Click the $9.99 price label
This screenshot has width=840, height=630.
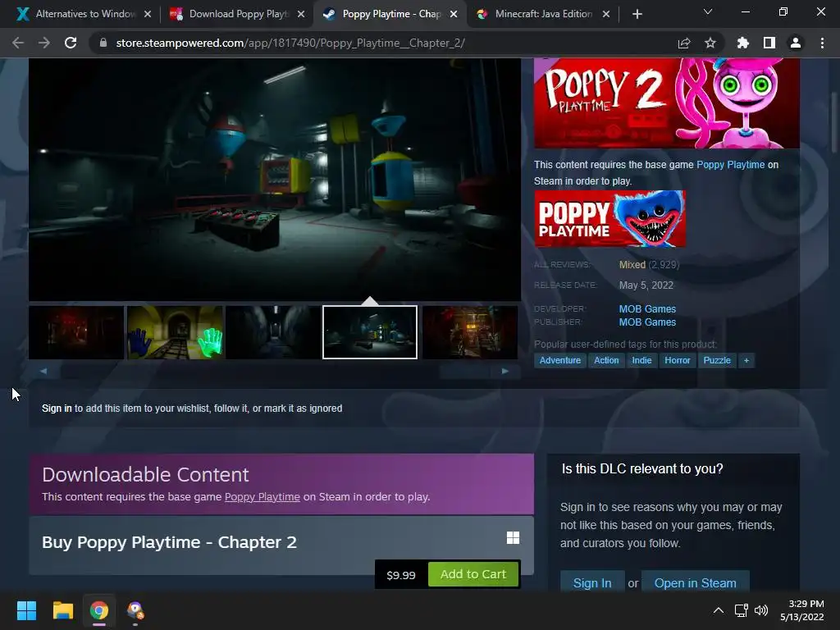[400, 575]
